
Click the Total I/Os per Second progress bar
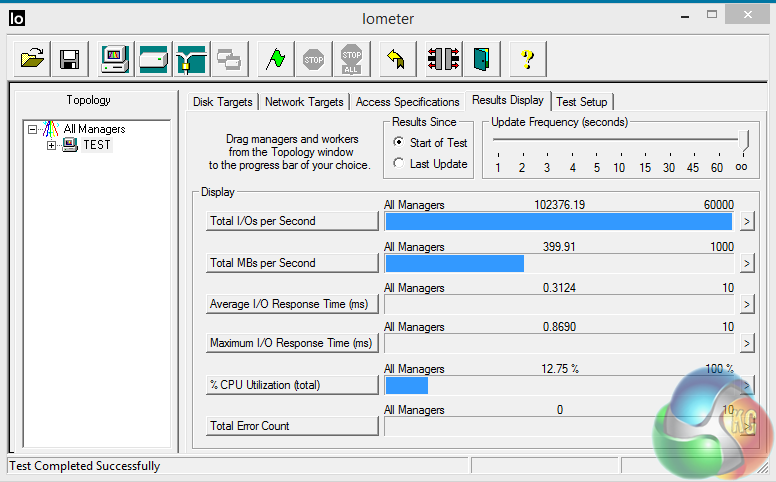tap(559, 222)
